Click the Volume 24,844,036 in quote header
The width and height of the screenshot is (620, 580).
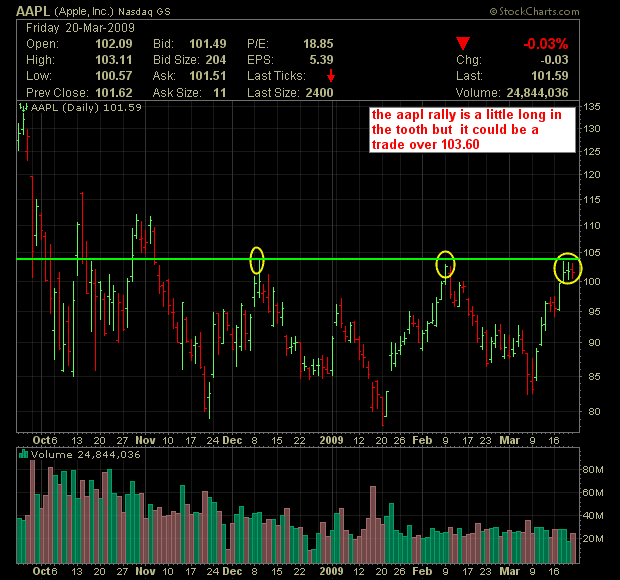pos(537,93)
